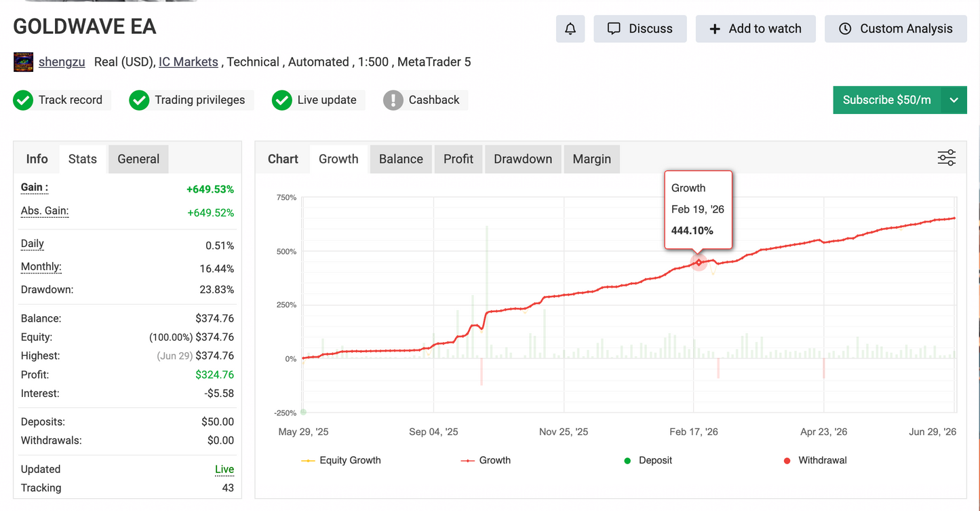Image resolution: width=980 pixels, height=511 pixels.
Task: Click shengzu profile avatar image
Action: tap(23, 62)
